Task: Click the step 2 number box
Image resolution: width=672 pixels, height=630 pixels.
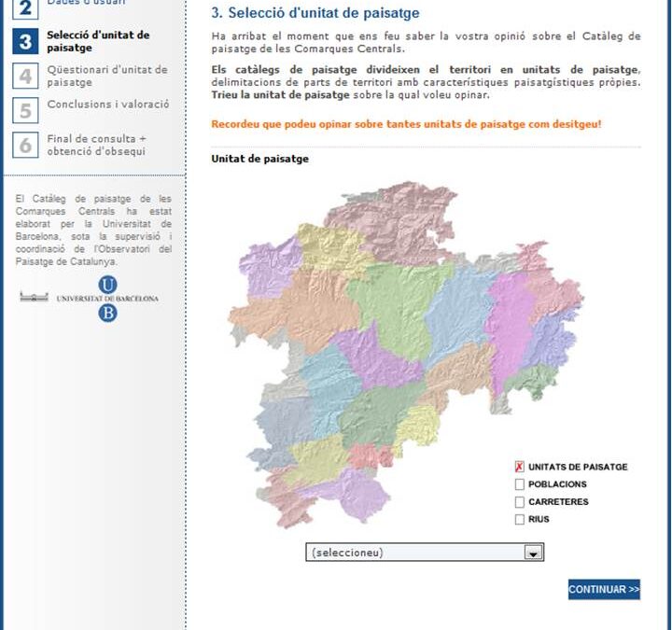Action: tap(25, 8)
